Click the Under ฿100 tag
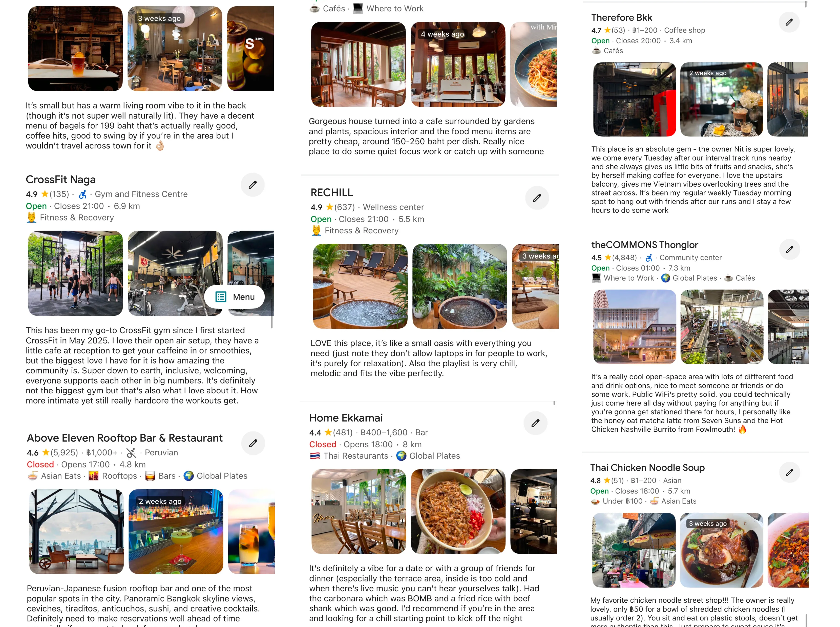Screen dimensions: 840x627 pyautogui.click(x=617, y=501)
